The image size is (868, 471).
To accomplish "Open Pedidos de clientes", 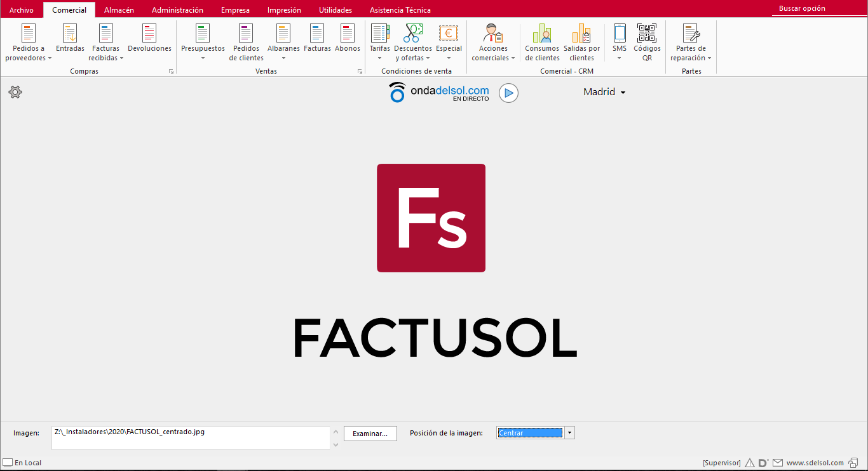I will click(x=246, y=43).
